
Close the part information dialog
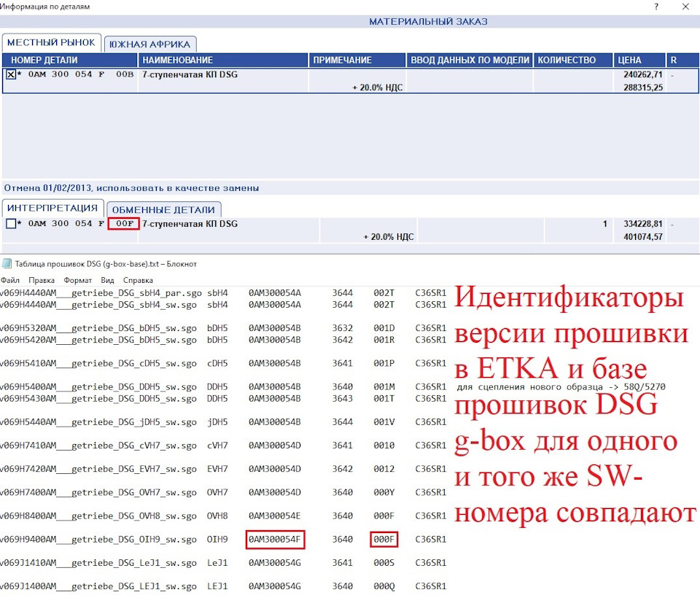point(685,7)
